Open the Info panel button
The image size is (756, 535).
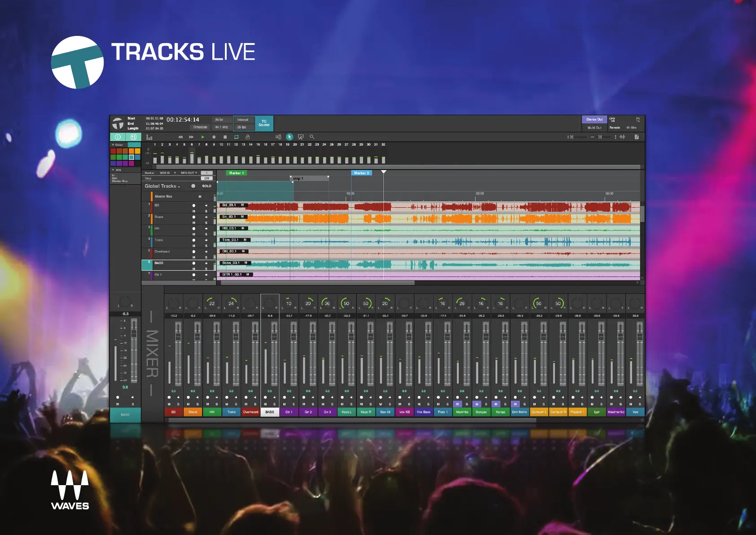coord(118,137)
